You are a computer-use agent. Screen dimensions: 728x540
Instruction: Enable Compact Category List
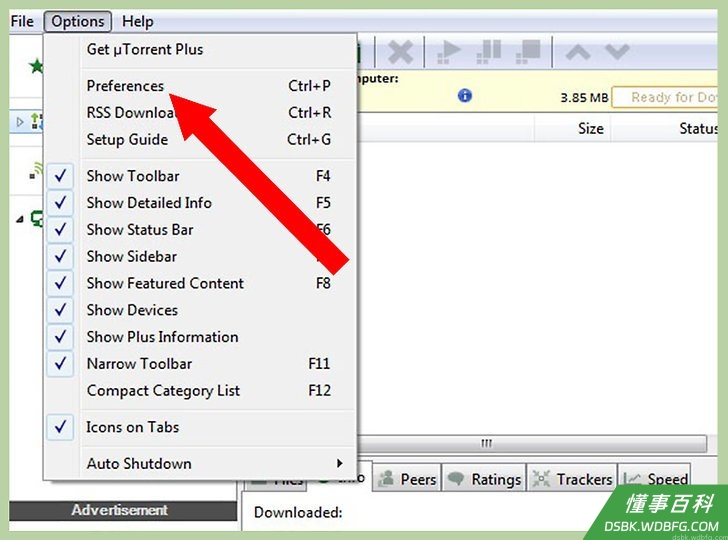(x=201, y=390)
